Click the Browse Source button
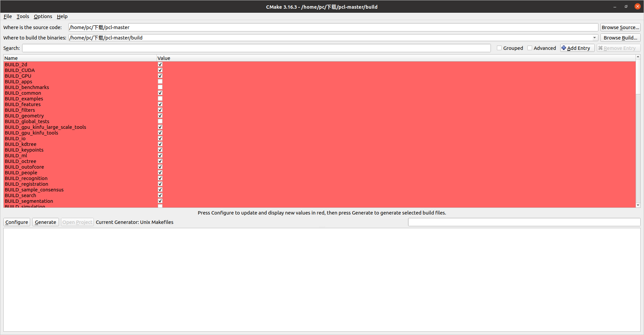 coord(620,27)
